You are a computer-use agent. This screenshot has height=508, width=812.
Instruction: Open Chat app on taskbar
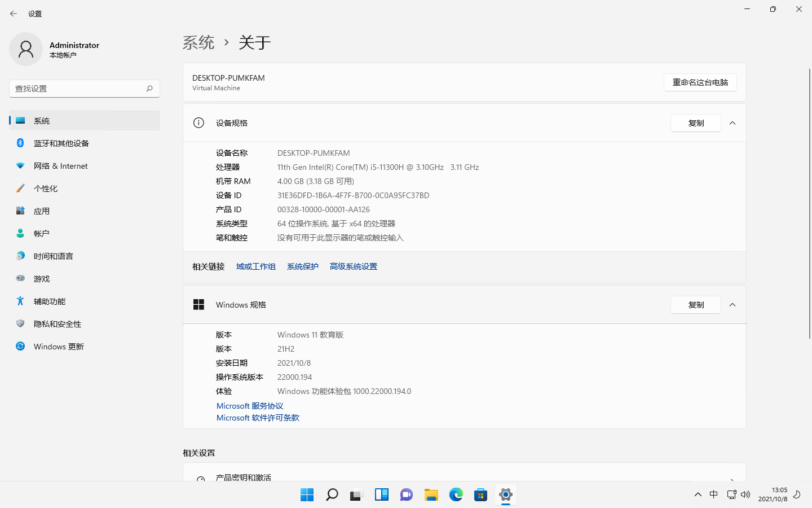[407, 495]
